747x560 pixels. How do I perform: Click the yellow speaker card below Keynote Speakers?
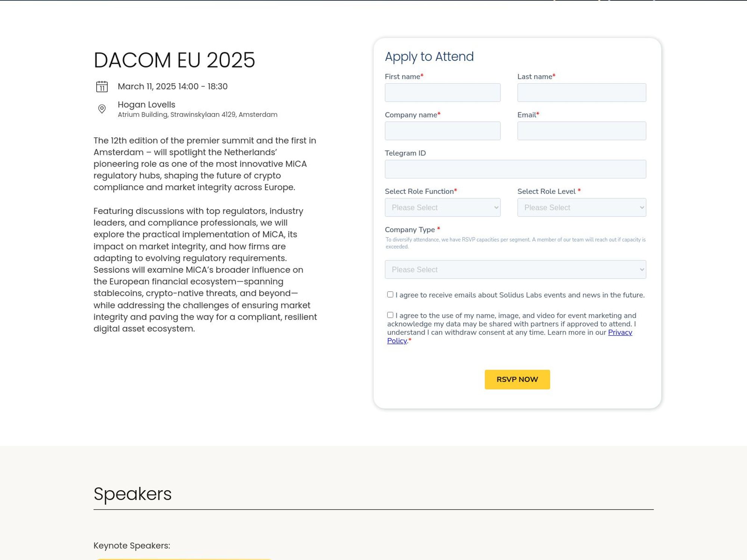(x=185, y=558)
